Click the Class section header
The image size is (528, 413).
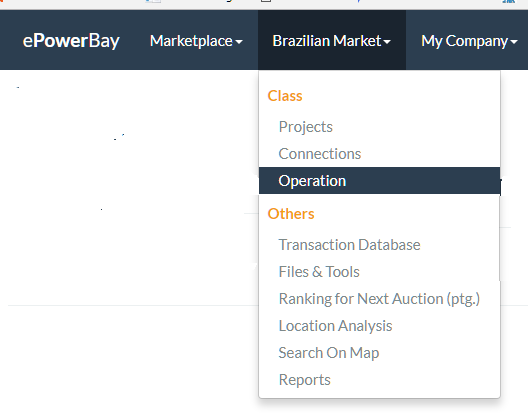(x=285, y=96)
